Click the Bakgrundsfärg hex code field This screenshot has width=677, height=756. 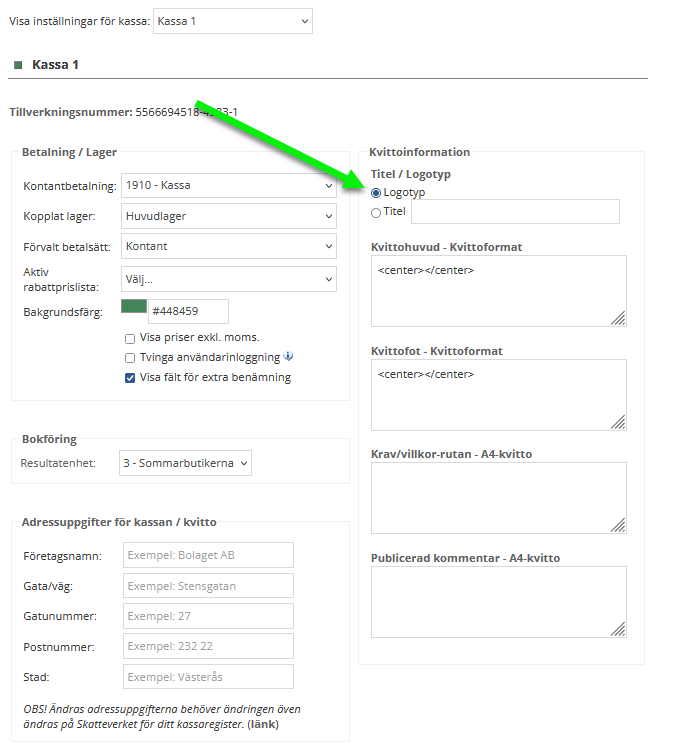(x=188, y=312)
